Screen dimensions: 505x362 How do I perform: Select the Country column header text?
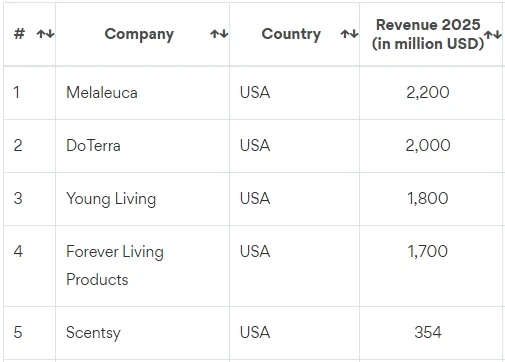coord(291,34)
